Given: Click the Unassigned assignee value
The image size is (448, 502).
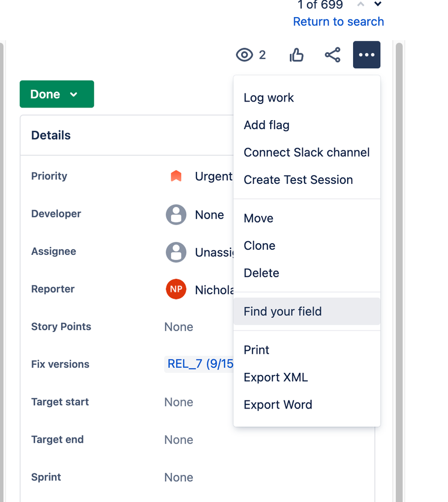Looking at the screenshot, I should [214, 253].
